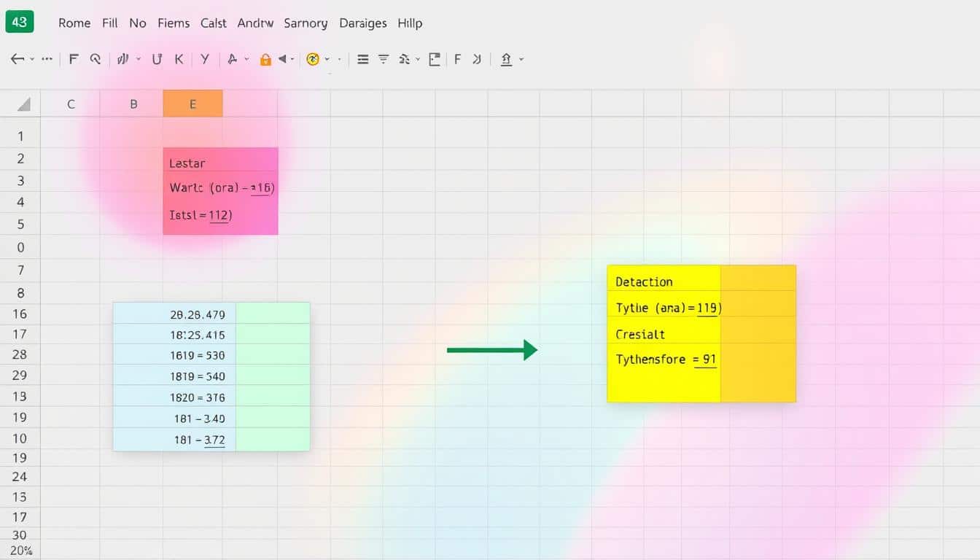Open the dropdown right of yellow circle
Screen dimensions: 980x560
[327, 60]
